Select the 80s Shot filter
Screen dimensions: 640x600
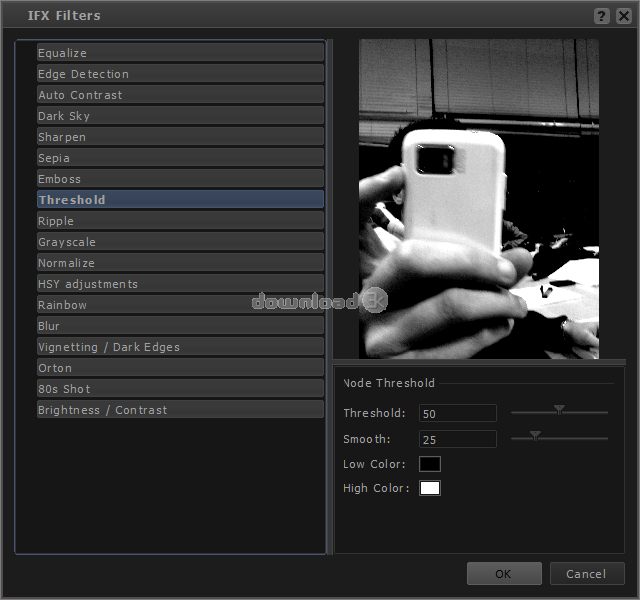pyautogui.click(x=180, y=389)
